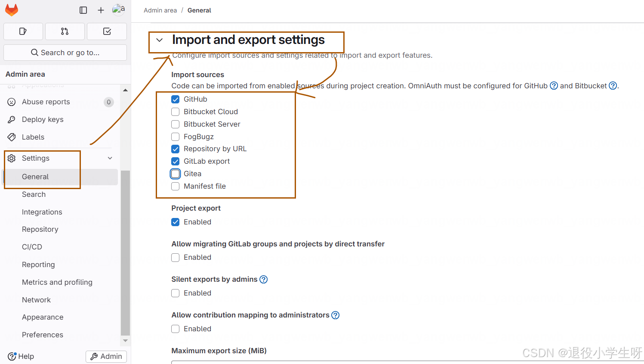The height and width of the screenshot is (364, 644).
Task: Select General under Settings
Action: click(x=61, y=177)
